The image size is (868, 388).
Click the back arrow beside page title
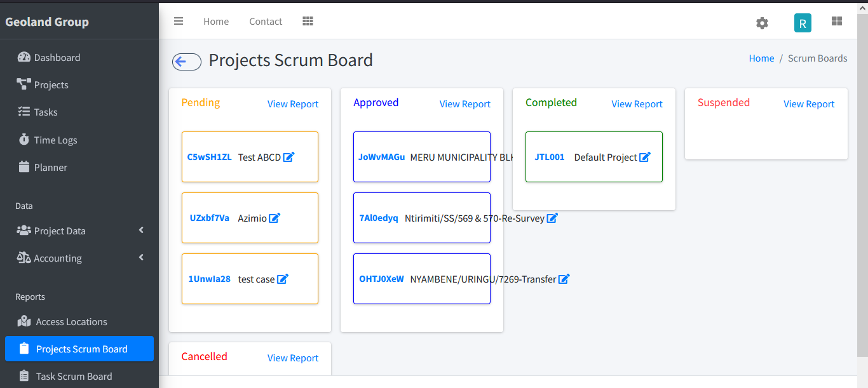click(x=186, y=61)
